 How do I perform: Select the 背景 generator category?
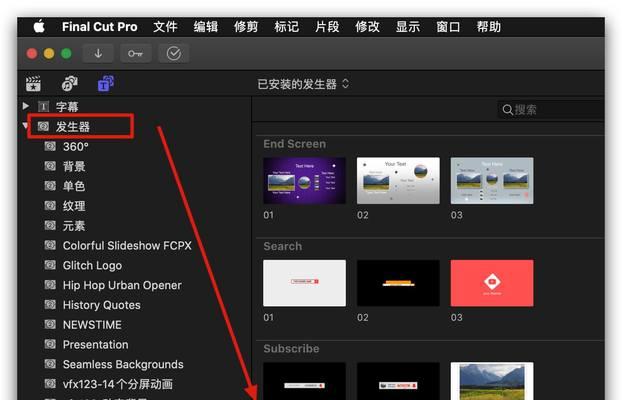coord(134,166)
